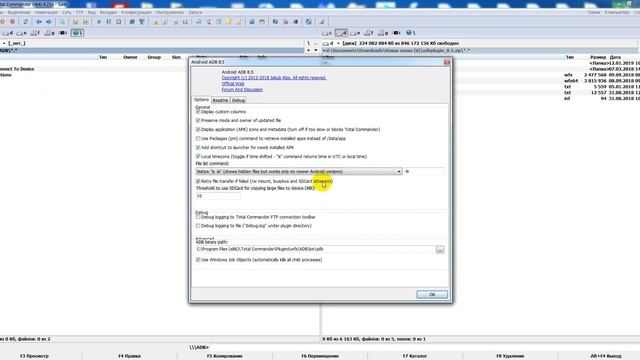Select drive g in left panel drive bar
Viewport: 640px width, 360px height.
[49, 33]
